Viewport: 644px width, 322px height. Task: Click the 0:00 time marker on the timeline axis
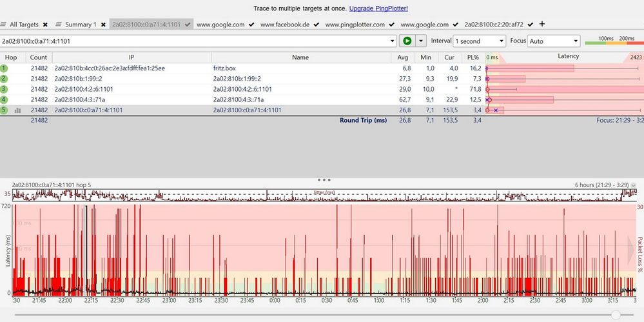coord(275,301)
